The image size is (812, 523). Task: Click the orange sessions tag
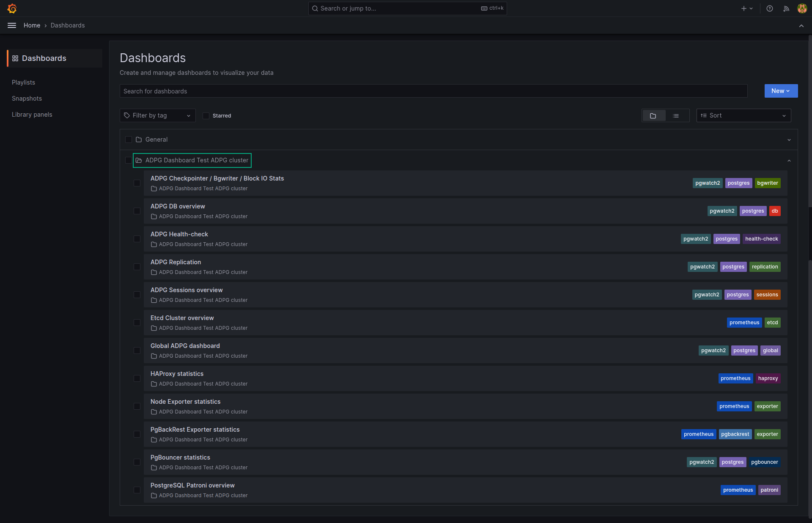(767, 295)
